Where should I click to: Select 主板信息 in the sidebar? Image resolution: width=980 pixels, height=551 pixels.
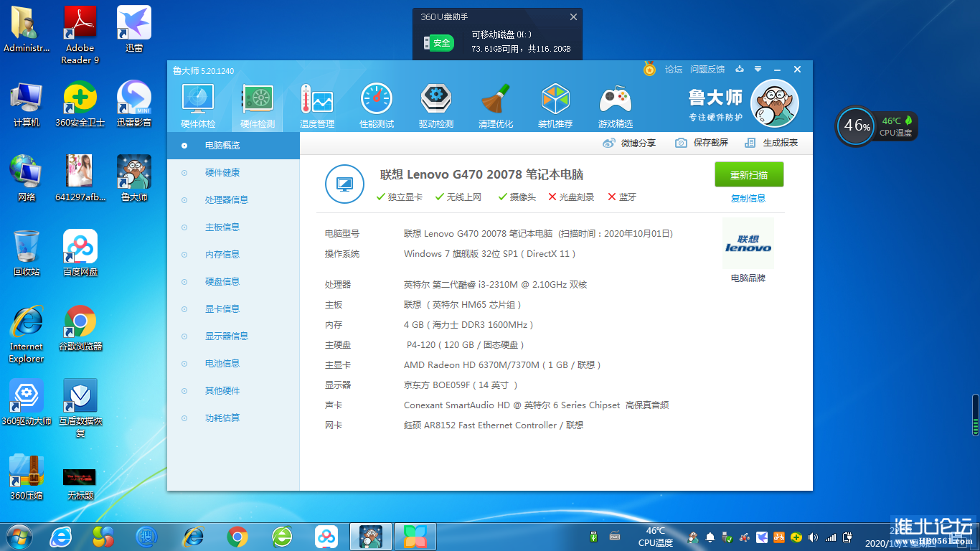(x=233, y=227)
